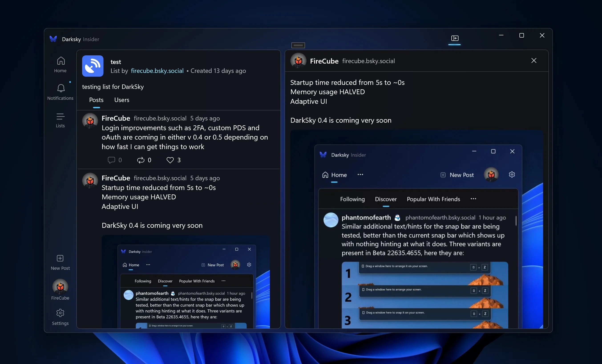This screenshot has height=364, width=602.
Task: Click 'Memory usage HALVED' in detail pane
Action: (327, 92)
